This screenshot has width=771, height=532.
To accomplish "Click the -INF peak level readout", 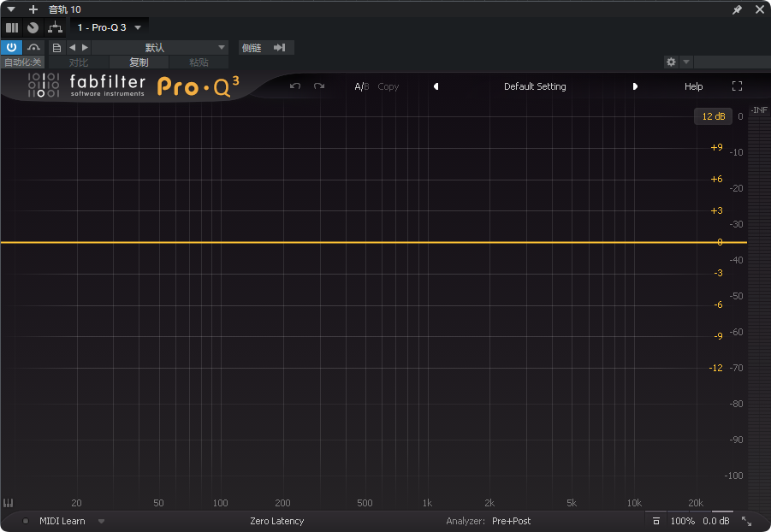I will 759,110.
